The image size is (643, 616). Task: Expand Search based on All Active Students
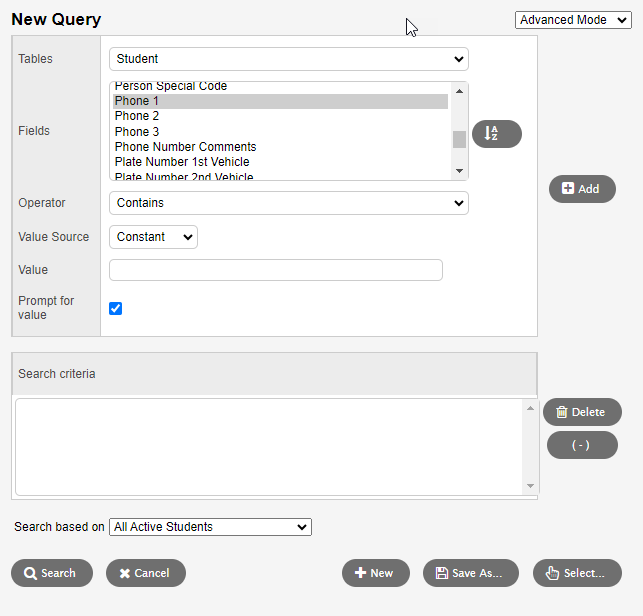tap(210, 527)
